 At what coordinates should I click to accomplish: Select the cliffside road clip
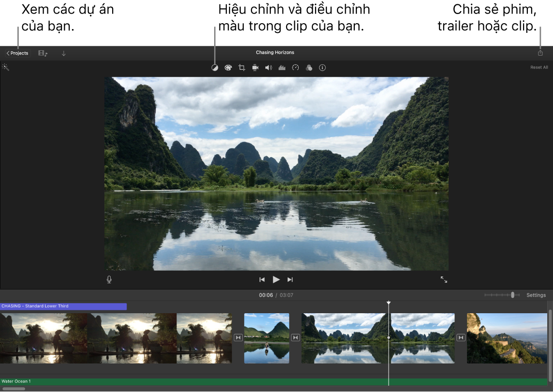[507, 338]
